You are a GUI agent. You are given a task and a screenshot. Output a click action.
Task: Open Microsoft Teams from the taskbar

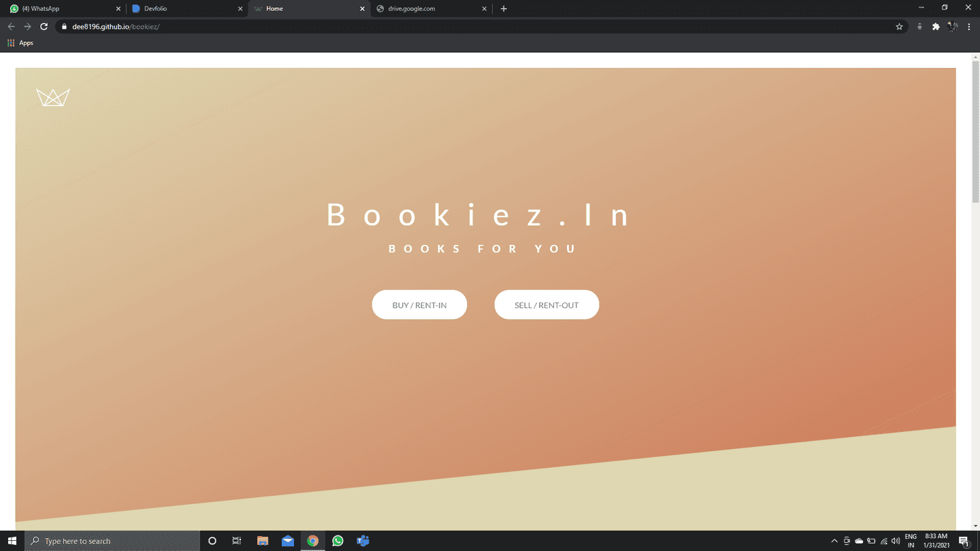click(x=363, y=541)
